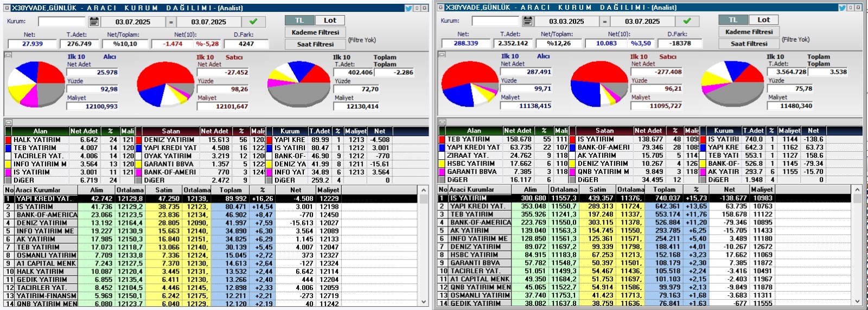Select the highlighted IS YATIRIM row with 300.680

click(645, 198)
